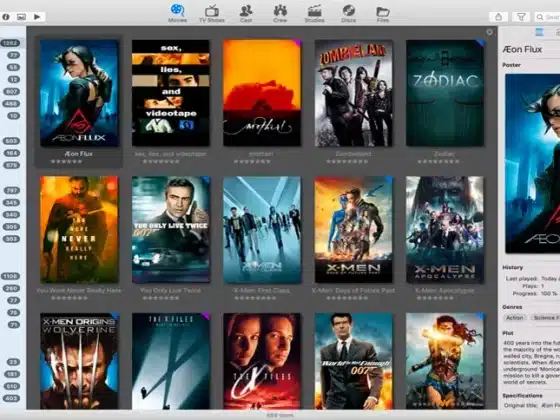Click the large Æon Flux inspector poster
This screenshot has height=420, width=560.
coord(532,164)
